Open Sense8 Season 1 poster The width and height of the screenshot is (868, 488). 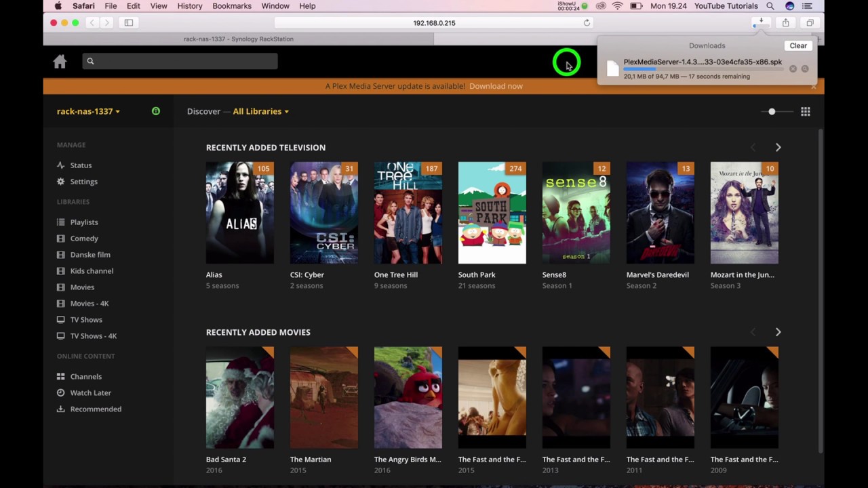(x=576, y=213)
